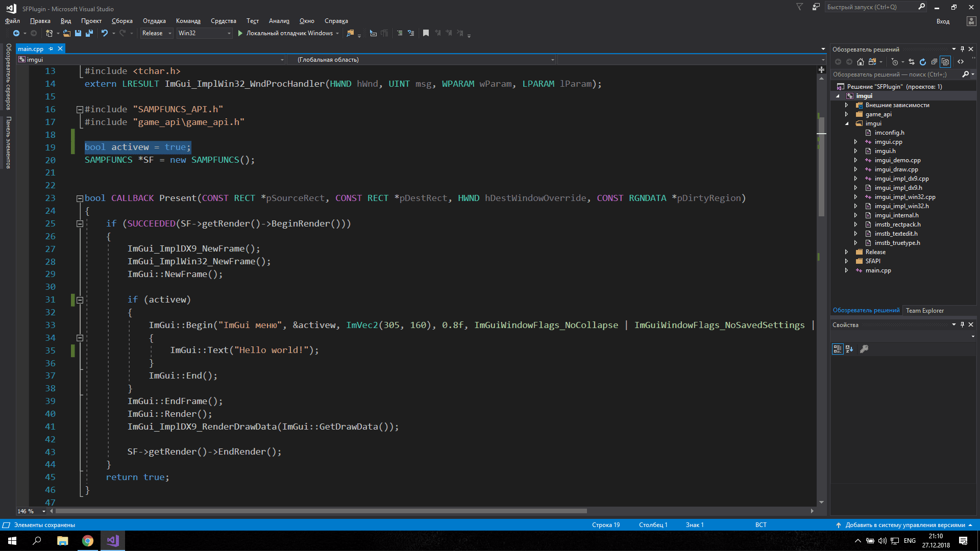980x551 pixels.
Task: Open the Win32 platform dropdown
Action: click(204, 33)
